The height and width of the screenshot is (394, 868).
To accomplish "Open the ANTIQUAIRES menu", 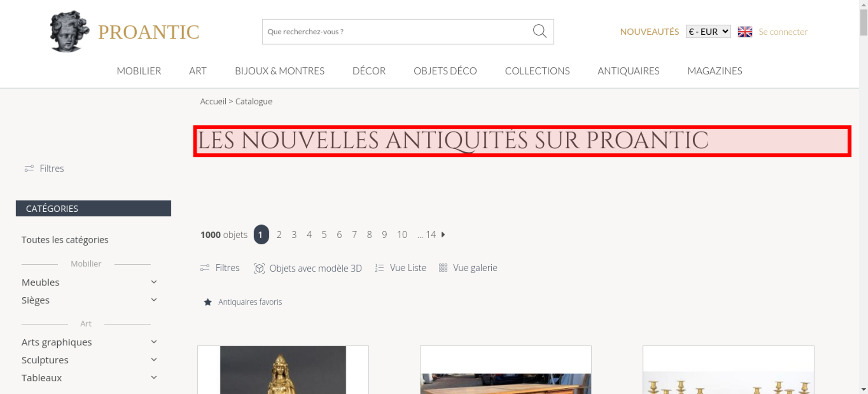I will tap(628, 71).
